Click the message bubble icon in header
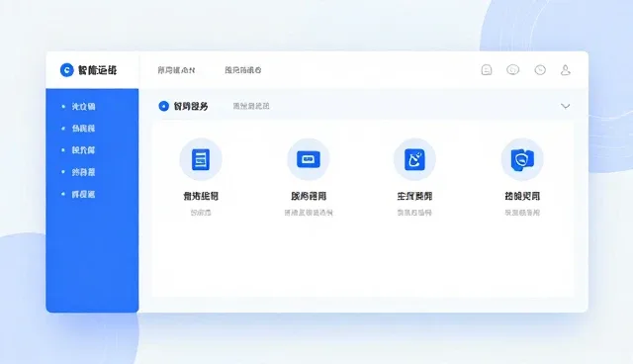Viewport: 633px width, 364px height. (512, 70)
